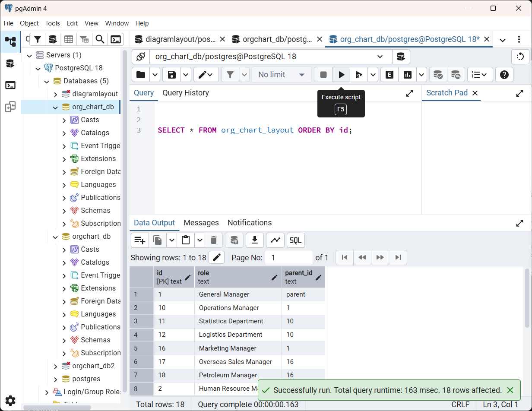Maximize the Data Output panel

pyautogui.click(x=520, y=223)
